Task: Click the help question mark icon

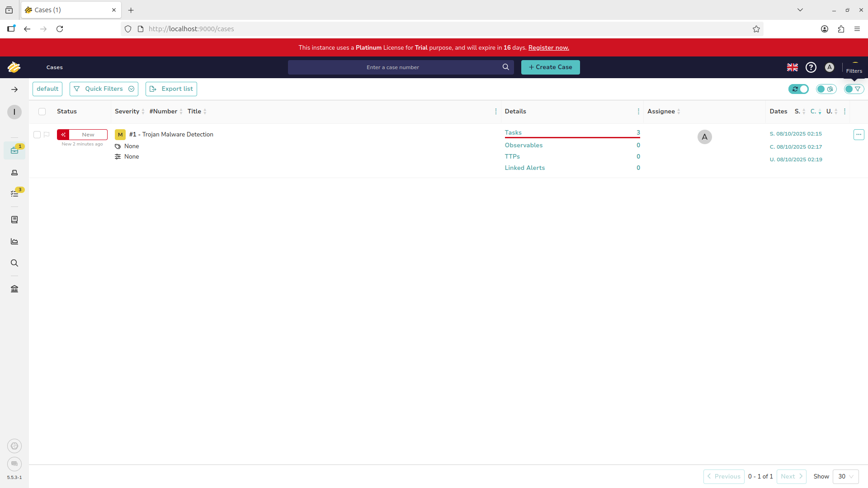Action: pos(811,67)
